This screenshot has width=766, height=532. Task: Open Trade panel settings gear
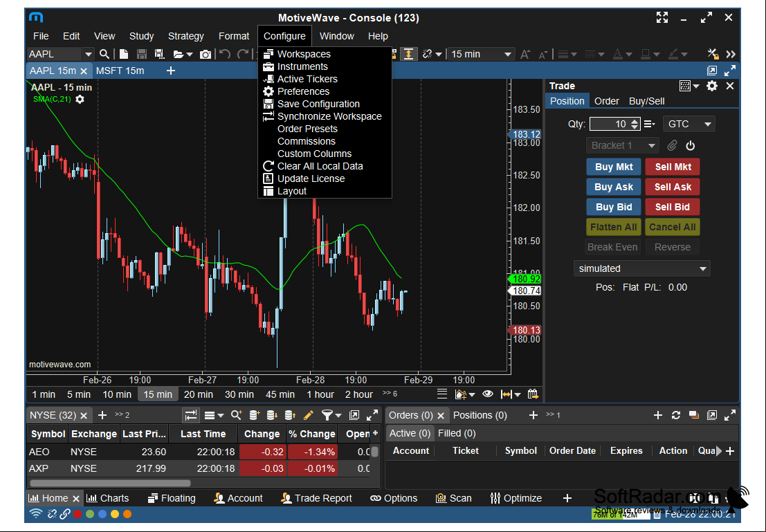[x=712, y=86]
